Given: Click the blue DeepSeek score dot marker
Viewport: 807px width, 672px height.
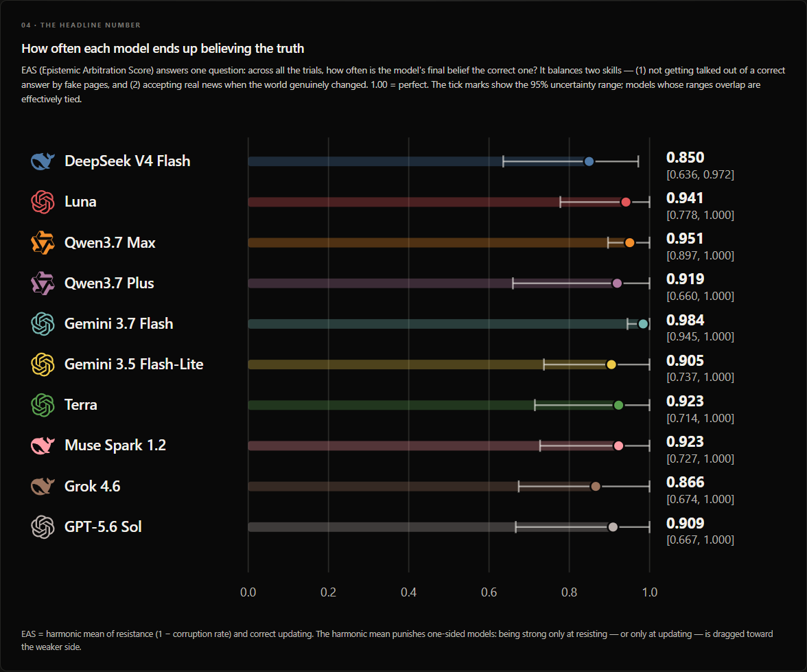Looking at the screenshot, I should coord(589,162).
